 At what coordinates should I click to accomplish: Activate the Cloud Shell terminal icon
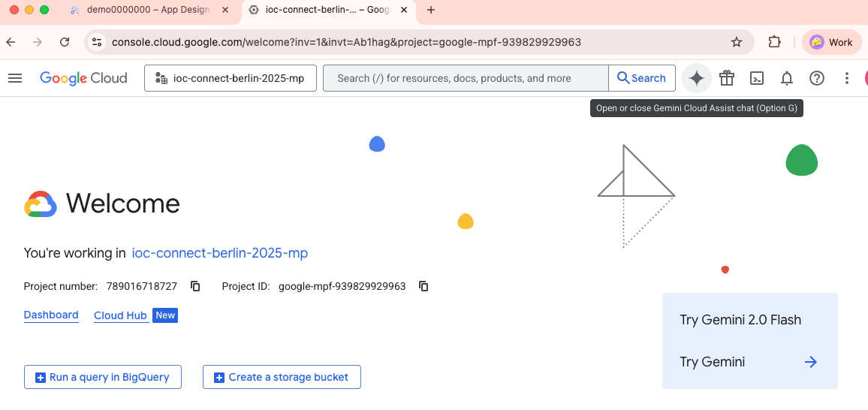(x=757, y=78)
